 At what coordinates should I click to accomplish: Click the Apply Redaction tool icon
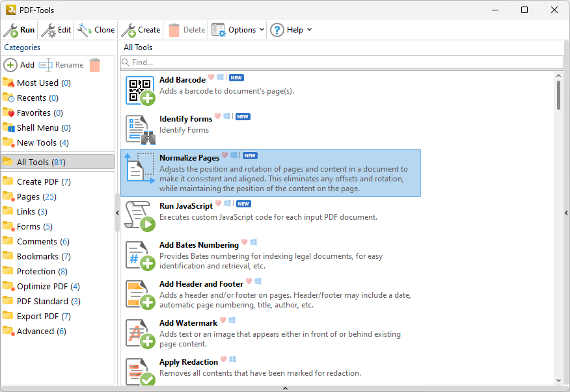click(140, 371)
